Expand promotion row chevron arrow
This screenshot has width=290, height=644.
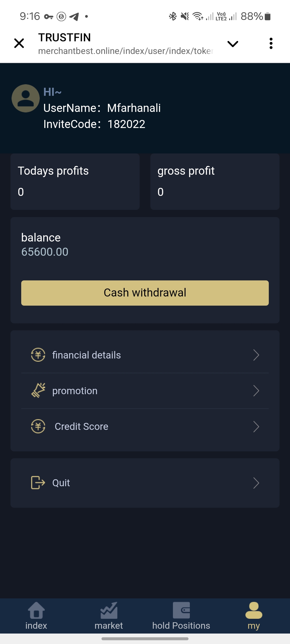pyautogui.click(x=256, y=391)
